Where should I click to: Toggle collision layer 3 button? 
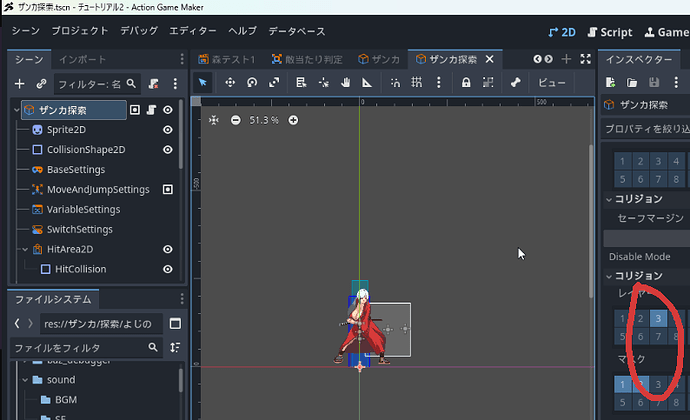(x=658, y=318)
